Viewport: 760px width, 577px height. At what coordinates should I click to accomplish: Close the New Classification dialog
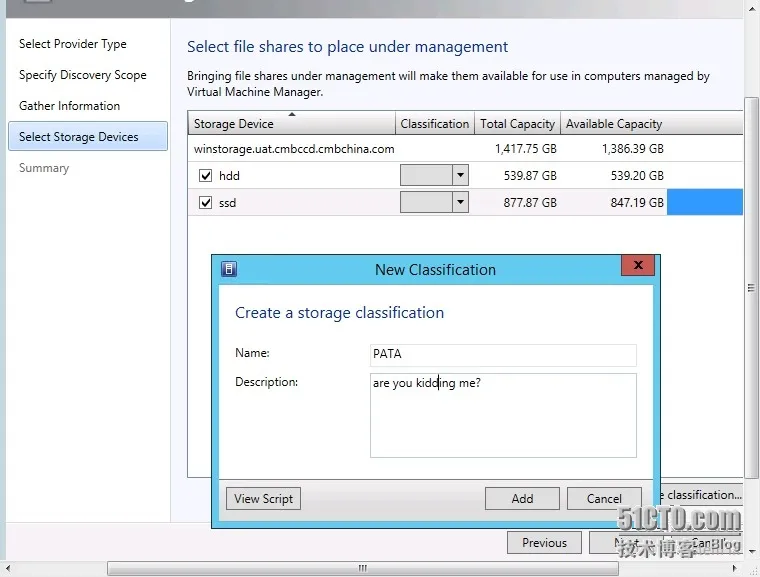tap(638, 265)
